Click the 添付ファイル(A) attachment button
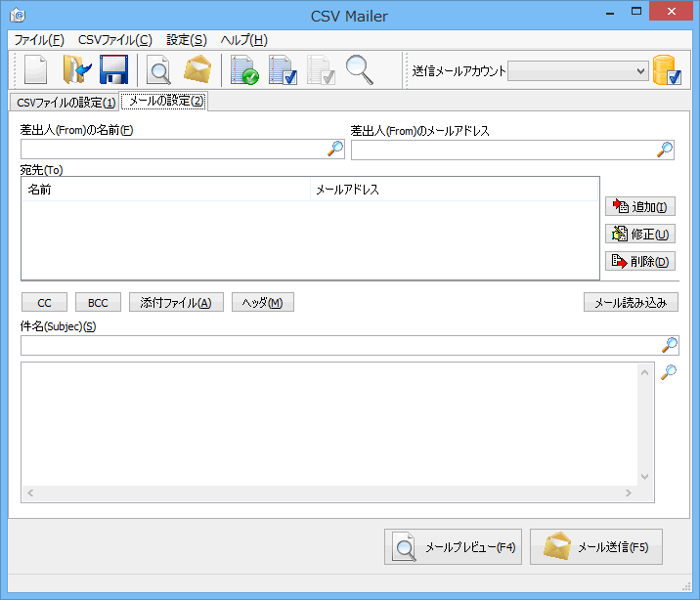Image resolution: width=700 pixels, height=600 pixels. pos(176,303)
